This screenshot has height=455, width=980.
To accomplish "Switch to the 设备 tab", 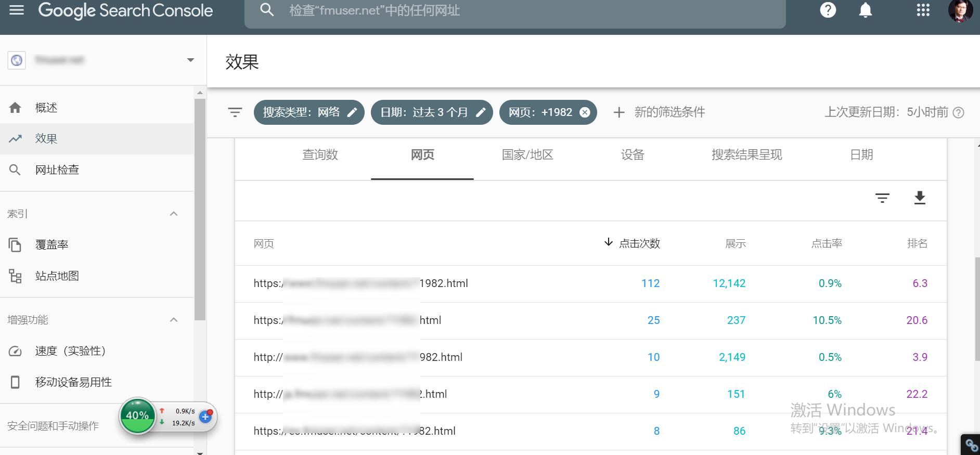I will [633, 155].
